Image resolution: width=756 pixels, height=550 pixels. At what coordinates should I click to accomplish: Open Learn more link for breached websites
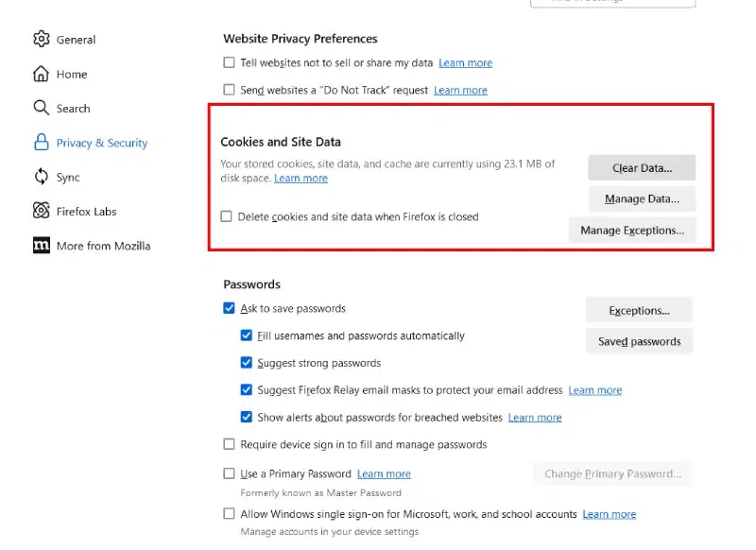pyautogui.click(x=535, y=418)
